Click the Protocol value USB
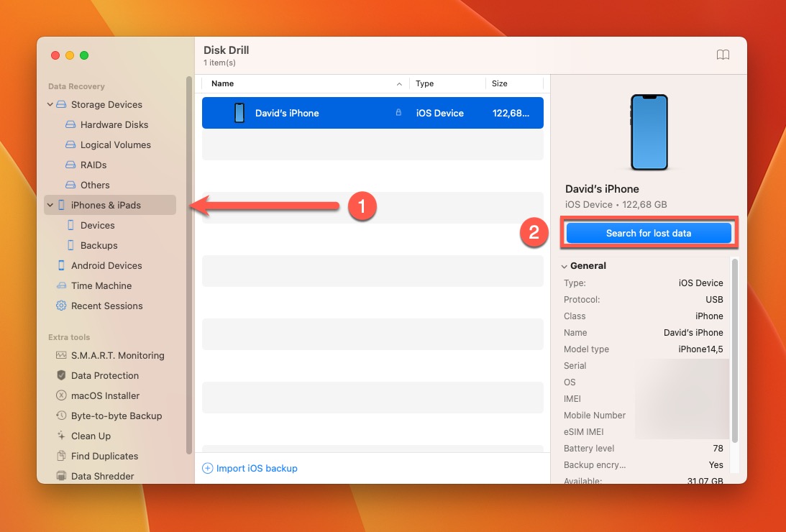 tap(714, 300)
